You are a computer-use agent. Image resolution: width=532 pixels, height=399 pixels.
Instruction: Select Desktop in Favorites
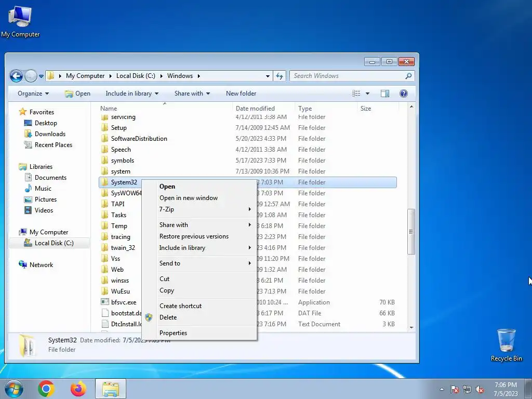pyautogui.click(x=46, y=123)
